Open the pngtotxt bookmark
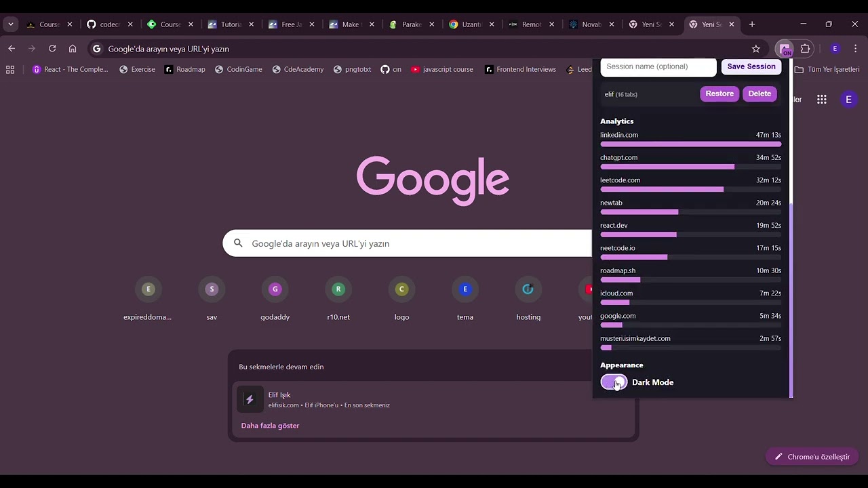868x488 pixels. point(352,69)
